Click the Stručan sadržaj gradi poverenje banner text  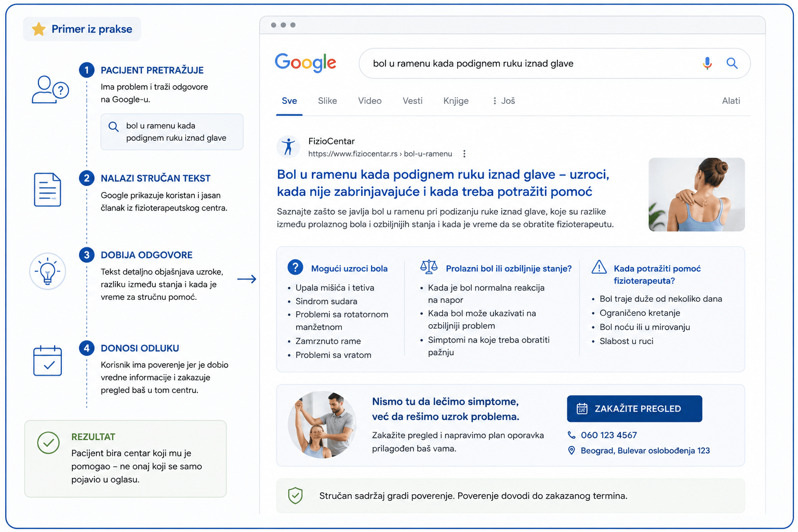(473, 496)
